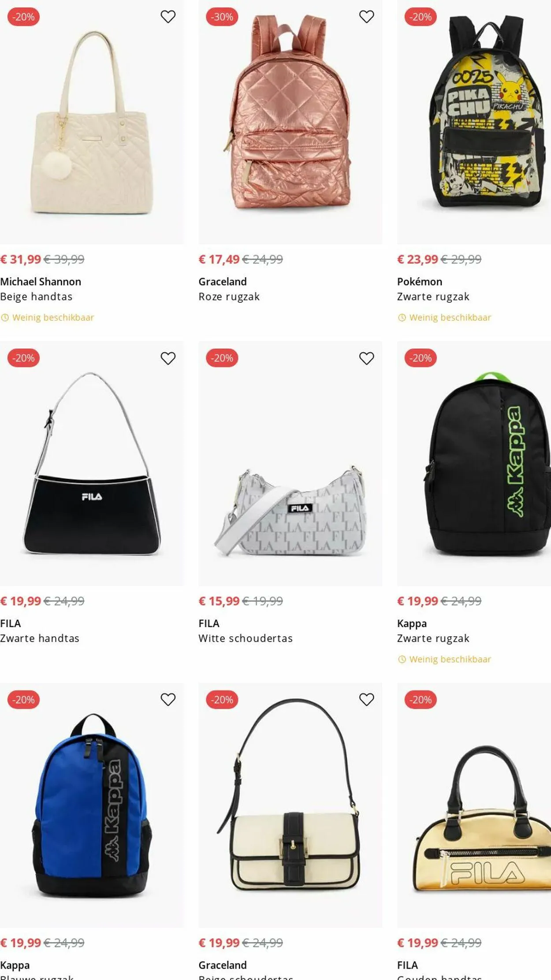Heart the Graceland beige schoudertas
This screenshot has width=551, height=980.
coord(366,699)
